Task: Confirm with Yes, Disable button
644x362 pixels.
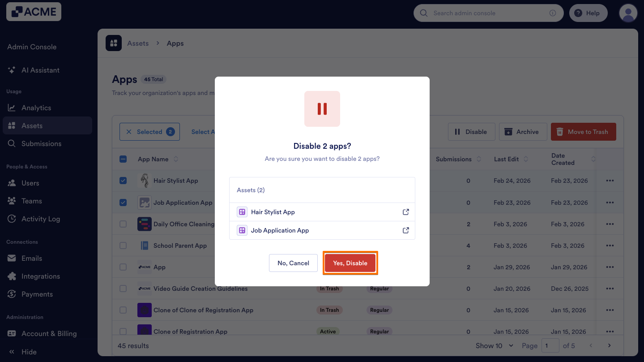Action: [x=350, y=263]
